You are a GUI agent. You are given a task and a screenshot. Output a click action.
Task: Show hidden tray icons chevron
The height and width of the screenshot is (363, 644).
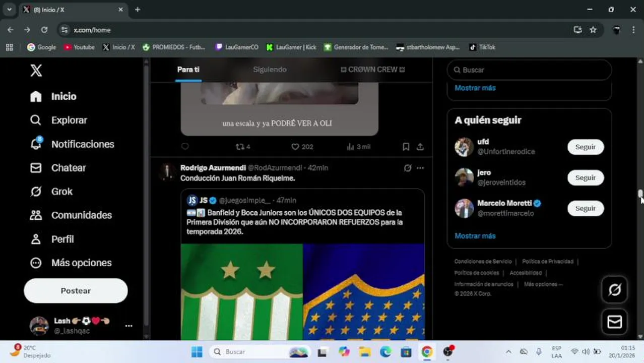[x=508, y=352]
